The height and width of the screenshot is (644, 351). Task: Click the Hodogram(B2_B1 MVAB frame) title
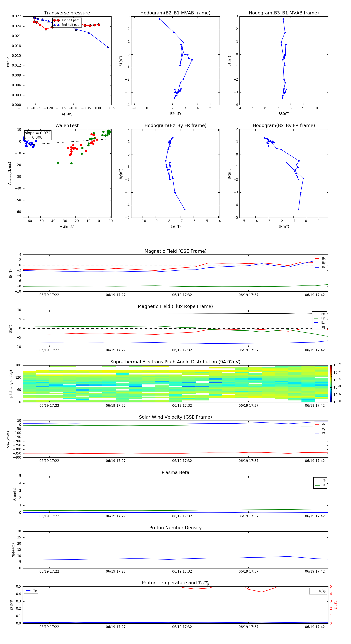175,13
